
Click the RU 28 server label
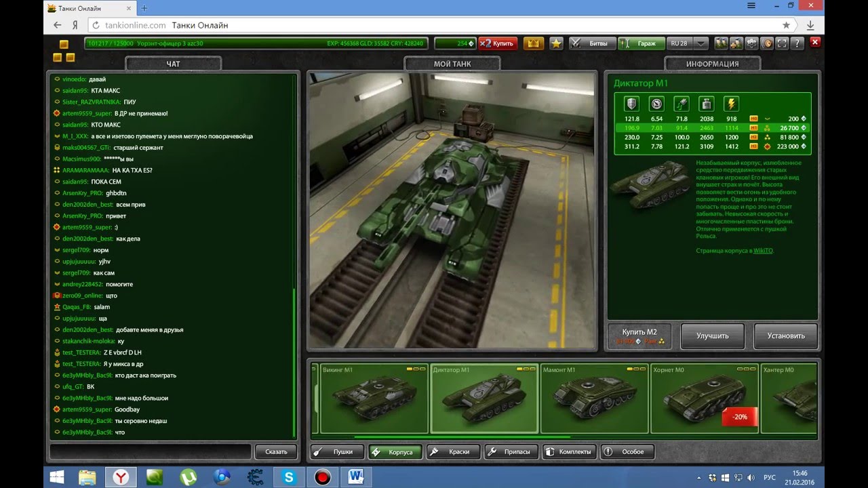coord(679,43)
